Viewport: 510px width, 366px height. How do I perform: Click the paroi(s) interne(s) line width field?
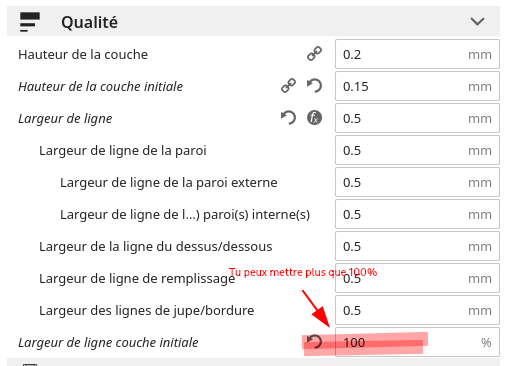[417, 214]
